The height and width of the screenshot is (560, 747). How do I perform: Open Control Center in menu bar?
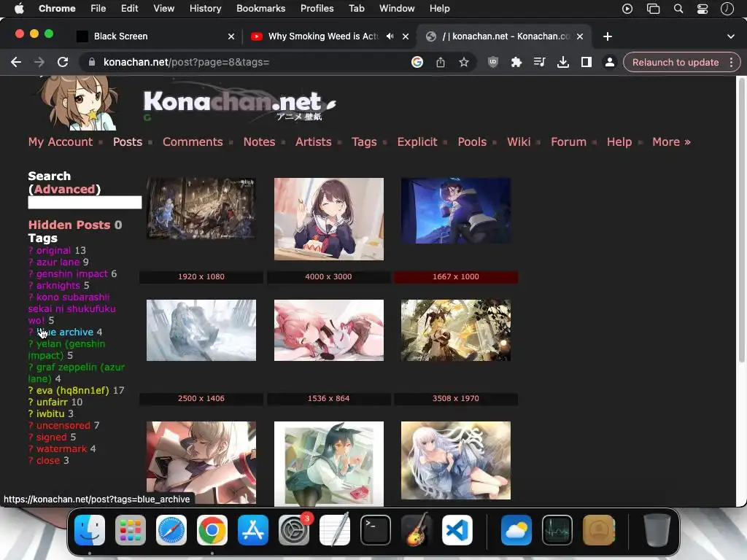coord(703,9)
